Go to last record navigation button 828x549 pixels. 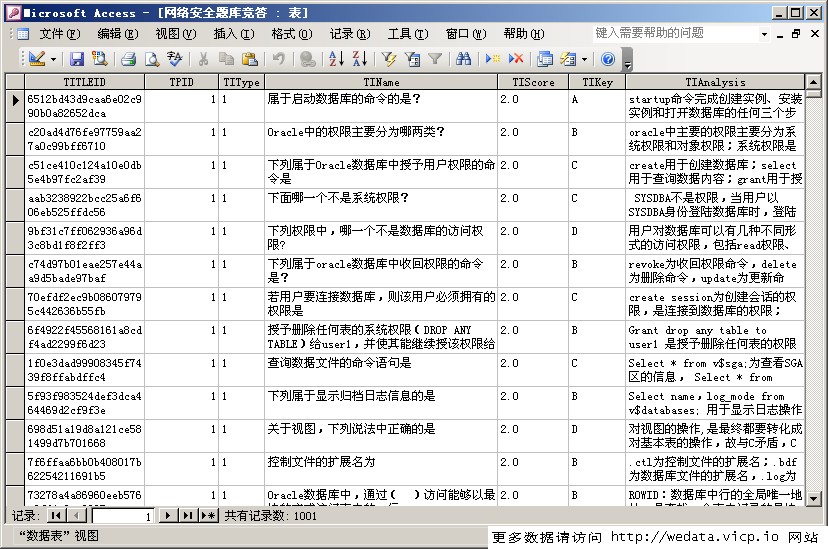(187, 516)
